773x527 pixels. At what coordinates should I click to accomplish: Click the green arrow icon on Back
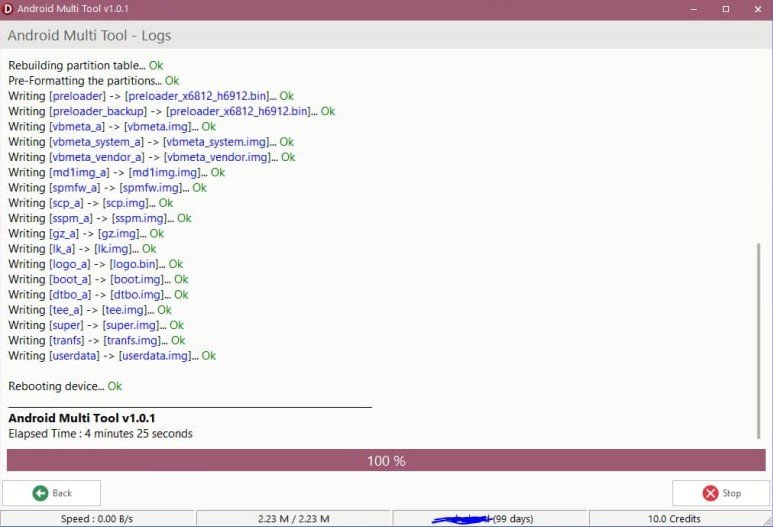[x=39, y=493]
